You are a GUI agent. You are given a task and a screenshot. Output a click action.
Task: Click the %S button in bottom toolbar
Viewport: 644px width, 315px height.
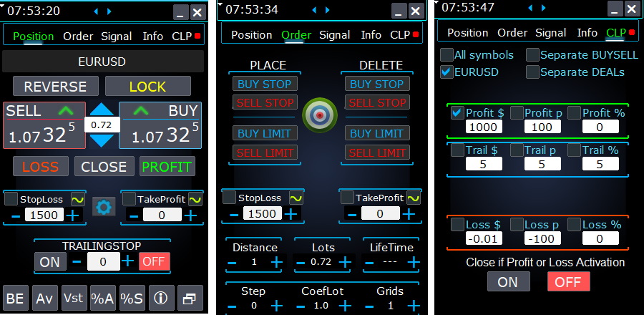click(x=132, y=298)
